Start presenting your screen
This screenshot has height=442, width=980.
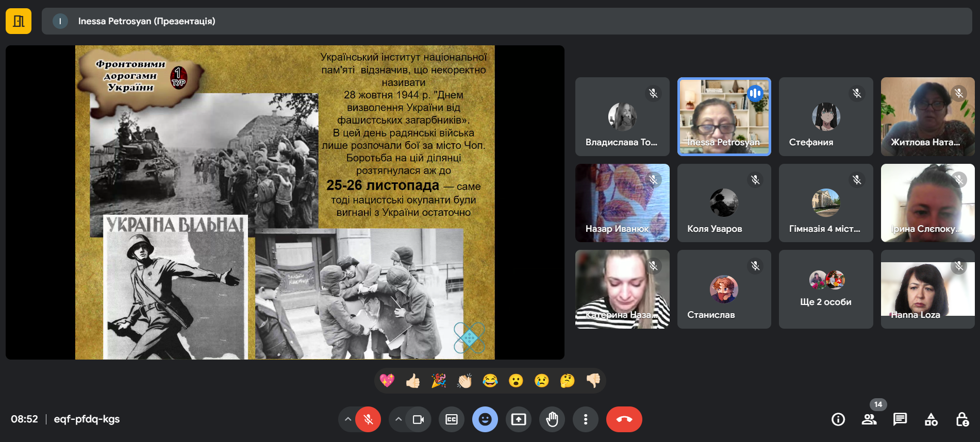pyautogui.click(x=518, y=419)
